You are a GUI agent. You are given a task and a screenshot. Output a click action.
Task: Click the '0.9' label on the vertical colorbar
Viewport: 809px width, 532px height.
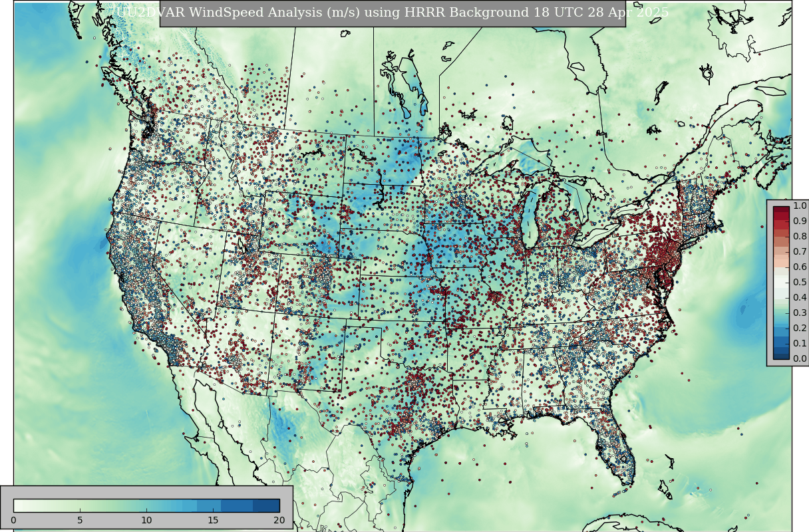pos(800,221)
